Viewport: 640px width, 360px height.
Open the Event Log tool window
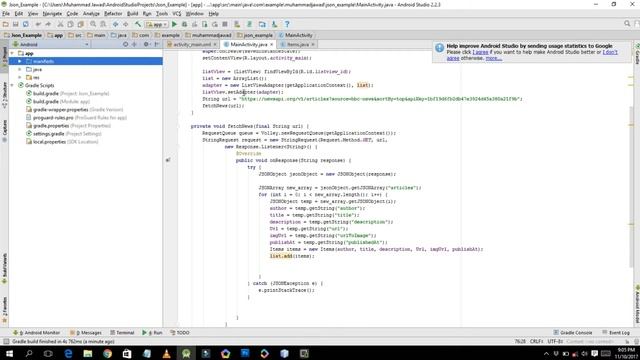616,333
